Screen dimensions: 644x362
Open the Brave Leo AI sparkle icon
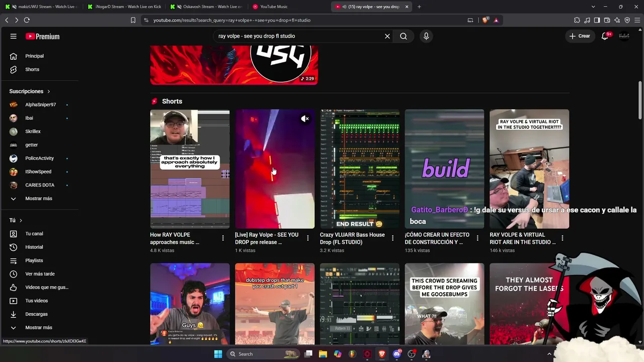tap(617, 20)
